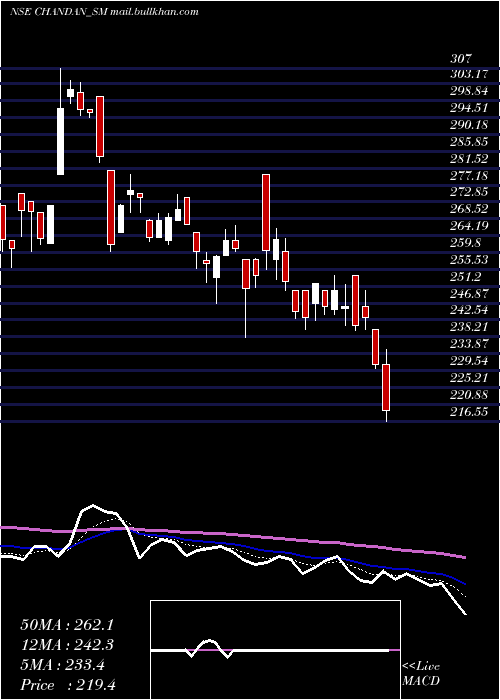Screen dimensions: 500x700
Task: Select the 229.54 price axis label
Action: 469,361
